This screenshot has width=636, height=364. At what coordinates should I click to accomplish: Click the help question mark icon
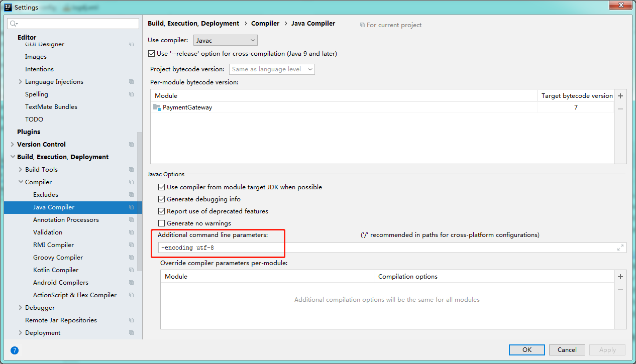[15, 350]
